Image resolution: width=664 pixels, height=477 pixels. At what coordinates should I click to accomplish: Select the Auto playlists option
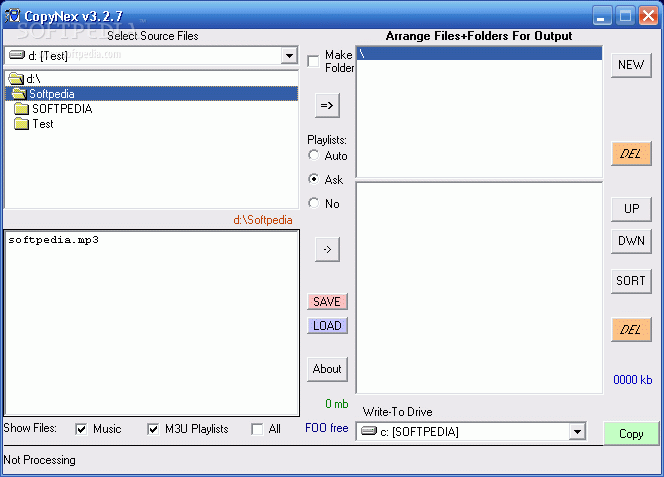(x=313, y=155)
